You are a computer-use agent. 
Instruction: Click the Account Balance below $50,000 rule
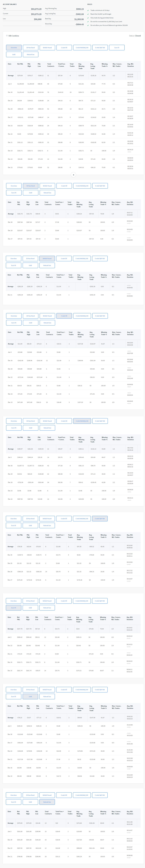click(x=109, y=25)
